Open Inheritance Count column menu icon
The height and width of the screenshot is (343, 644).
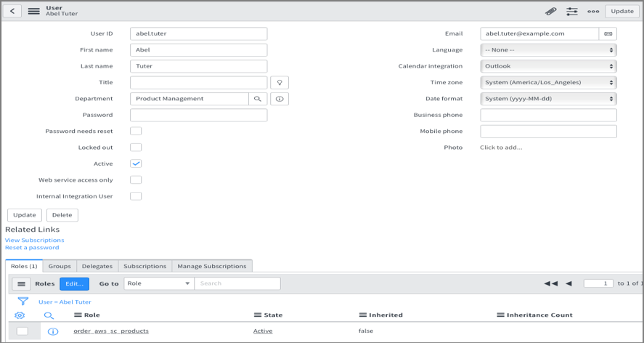coord(500,315)
